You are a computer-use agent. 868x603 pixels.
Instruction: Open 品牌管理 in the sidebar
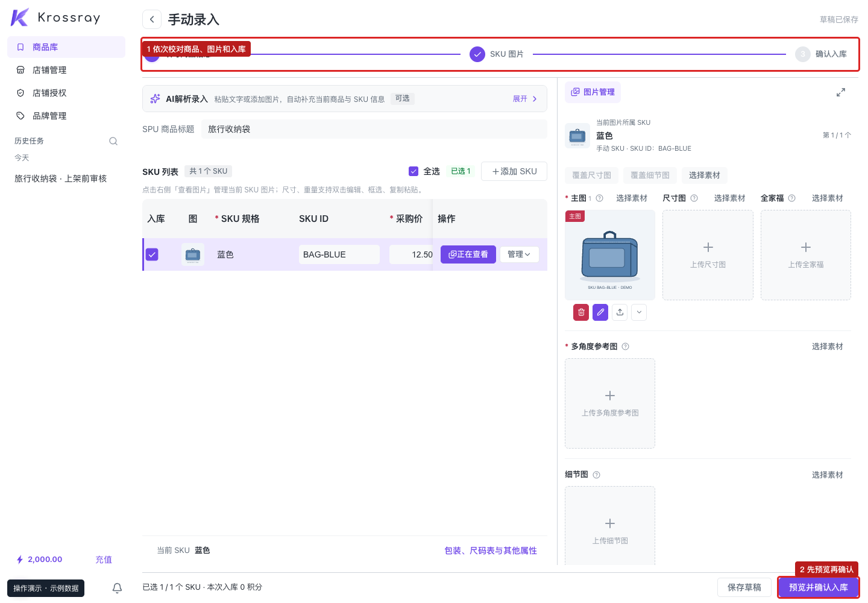pos(66,116)
